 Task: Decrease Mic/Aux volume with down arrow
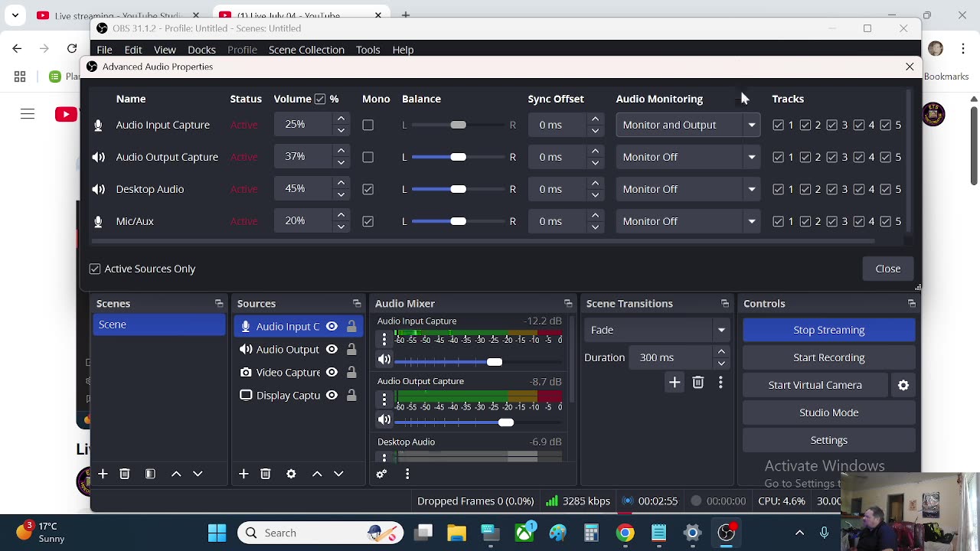[341, 227]
